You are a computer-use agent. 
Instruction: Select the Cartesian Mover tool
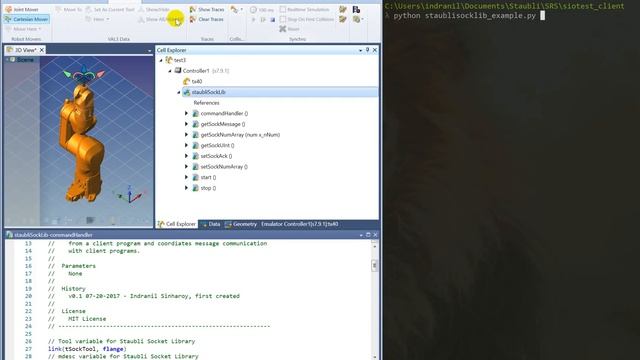(x=27, y=19)
